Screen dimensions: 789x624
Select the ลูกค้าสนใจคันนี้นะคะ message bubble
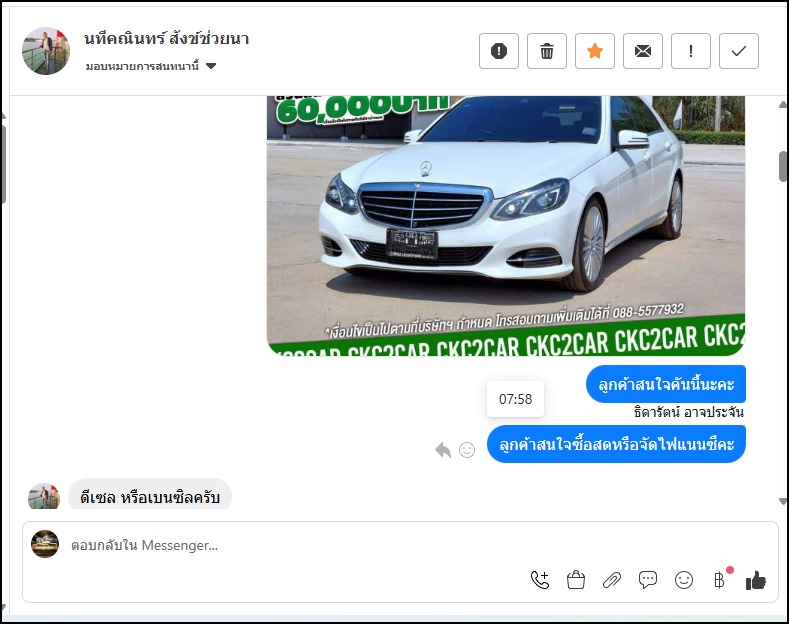[x=666, y=384]
